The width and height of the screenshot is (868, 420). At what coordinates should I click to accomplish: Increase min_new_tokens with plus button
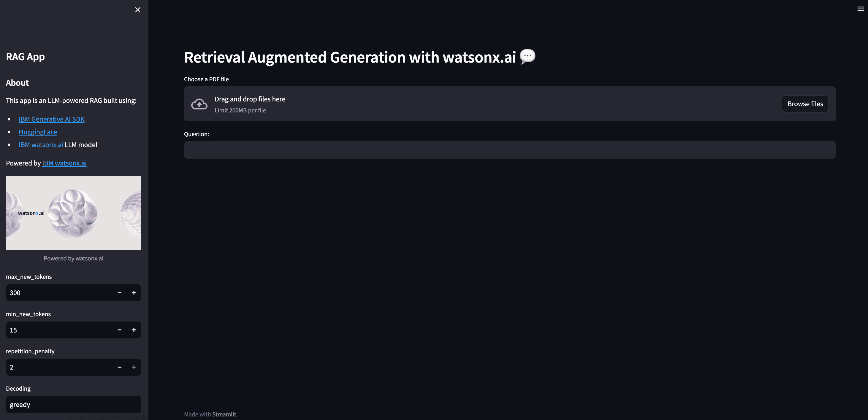tap(133, 330)
